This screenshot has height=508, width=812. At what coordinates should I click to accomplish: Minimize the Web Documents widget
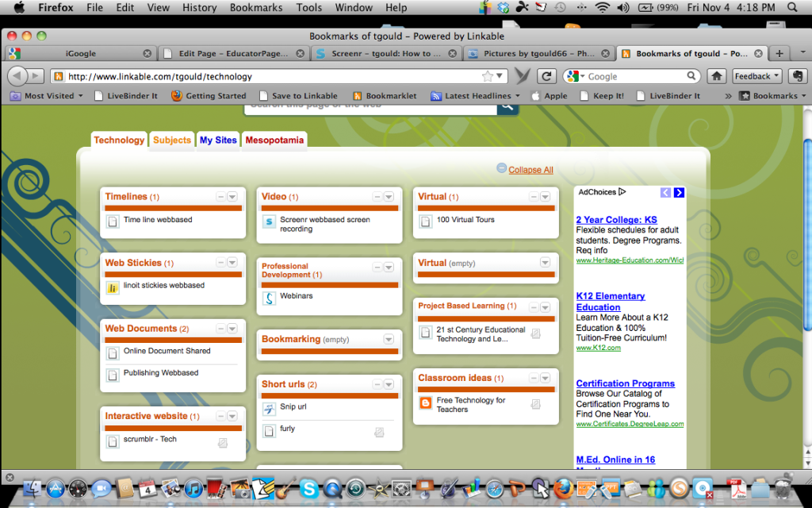click(x=220, y=329)
